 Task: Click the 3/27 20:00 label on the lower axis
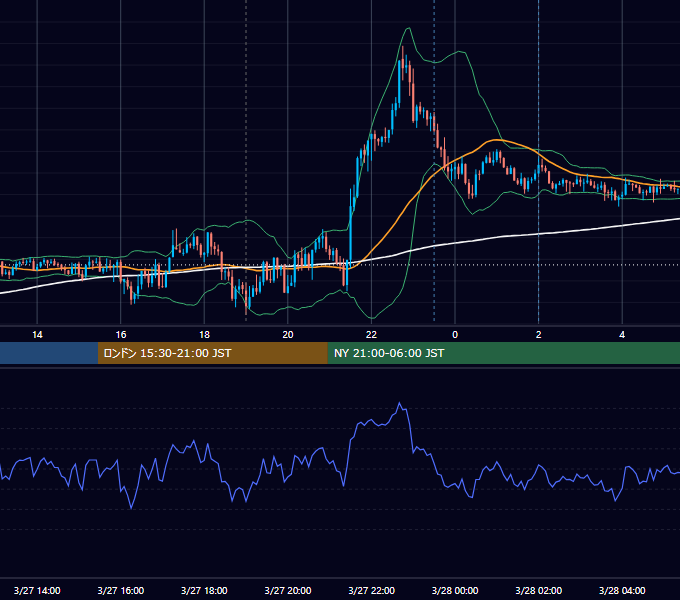pos(288,590)
